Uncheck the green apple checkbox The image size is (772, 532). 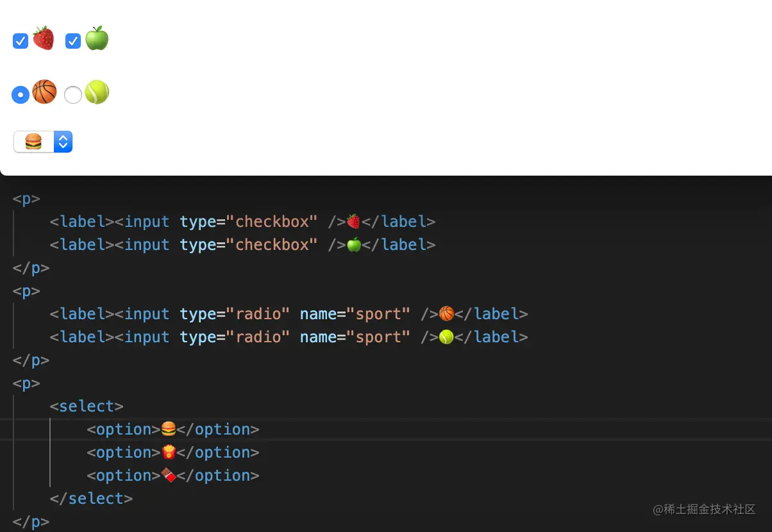[73, 41]
